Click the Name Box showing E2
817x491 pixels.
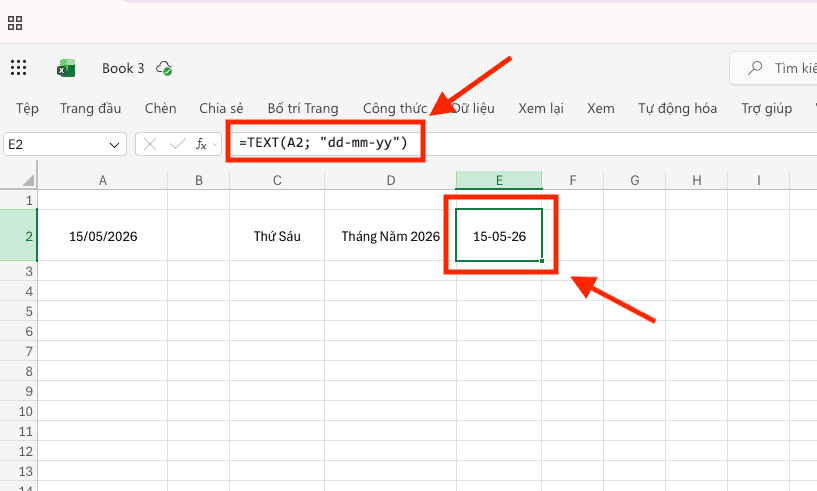65,144
